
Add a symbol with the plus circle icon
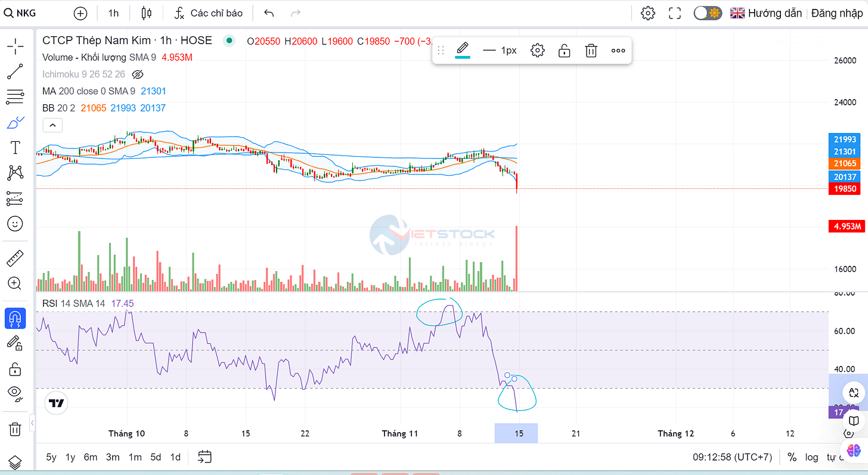click(80, 13)
